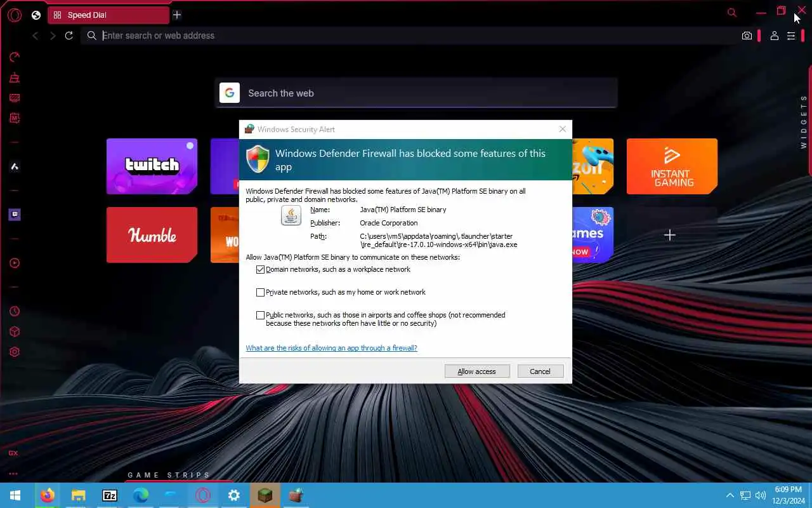Select the Speed Dial tab
Screen dimensions: 812x508
pyautogui.click(x=108, y=15)
